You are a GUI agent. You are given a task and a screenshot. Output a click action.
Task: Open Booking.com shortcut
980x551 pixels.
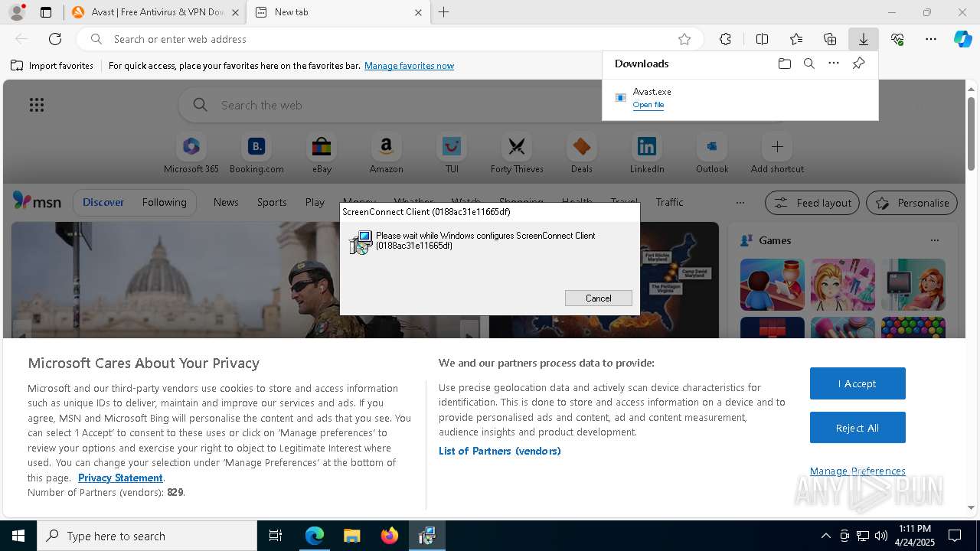tap(256, 154)
